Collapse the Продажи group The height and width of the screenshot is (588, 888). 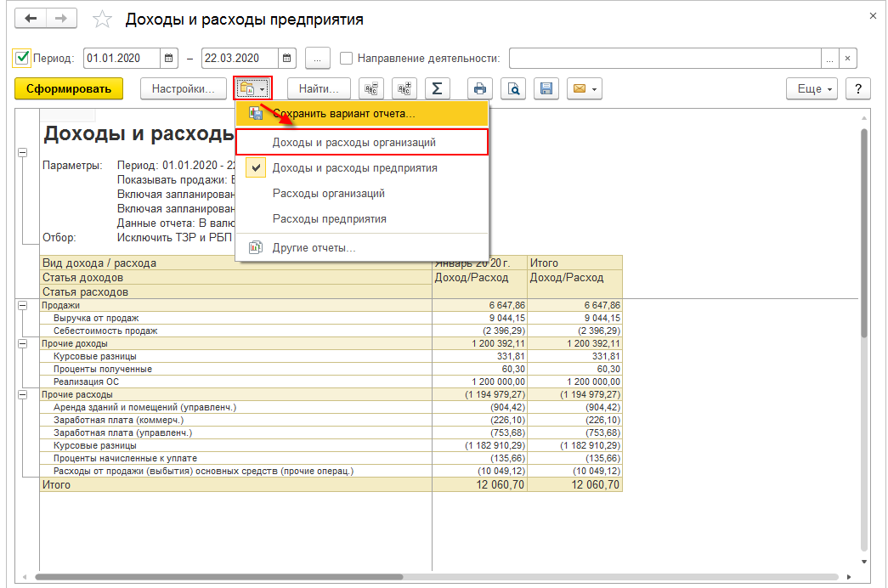tap(22, 305)
